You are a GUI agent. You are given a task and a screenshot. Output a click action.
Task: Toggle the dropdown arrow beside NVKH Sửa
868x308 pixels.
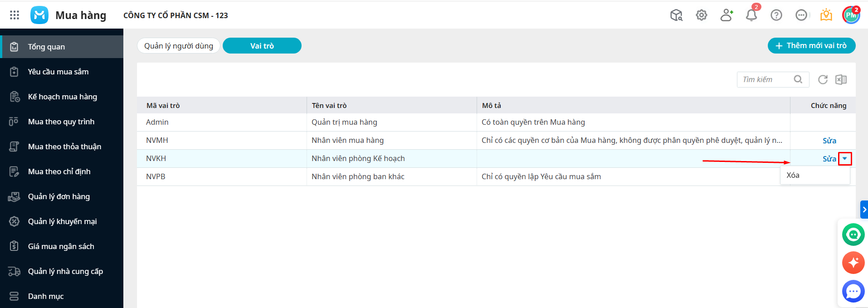845,159
